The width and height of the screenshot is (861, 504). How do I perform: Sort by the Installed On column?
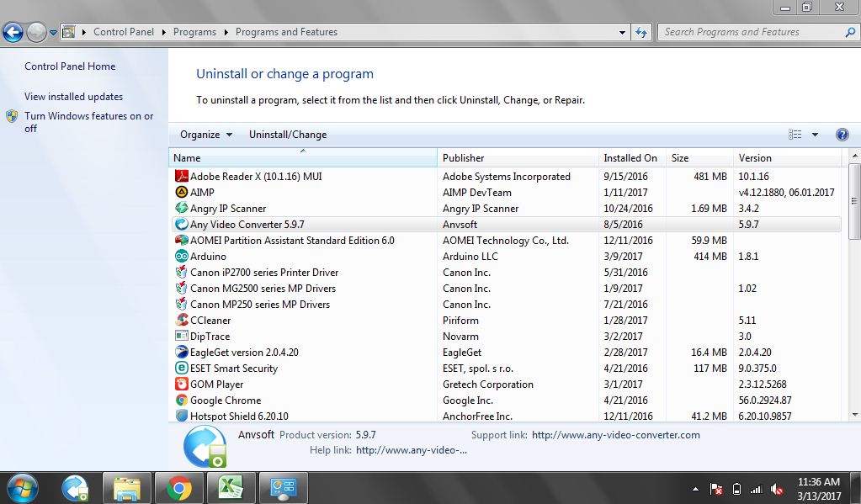tap(632, 157)
